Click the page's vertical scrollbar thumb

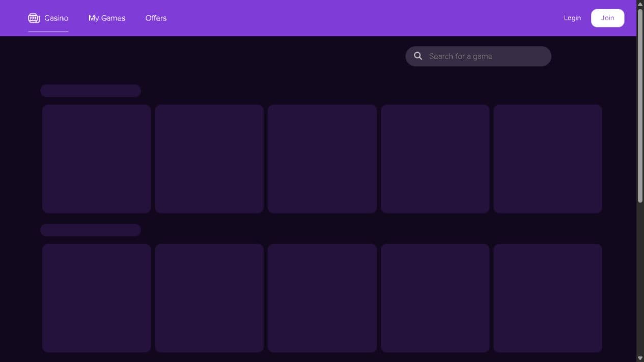(640, 106)
